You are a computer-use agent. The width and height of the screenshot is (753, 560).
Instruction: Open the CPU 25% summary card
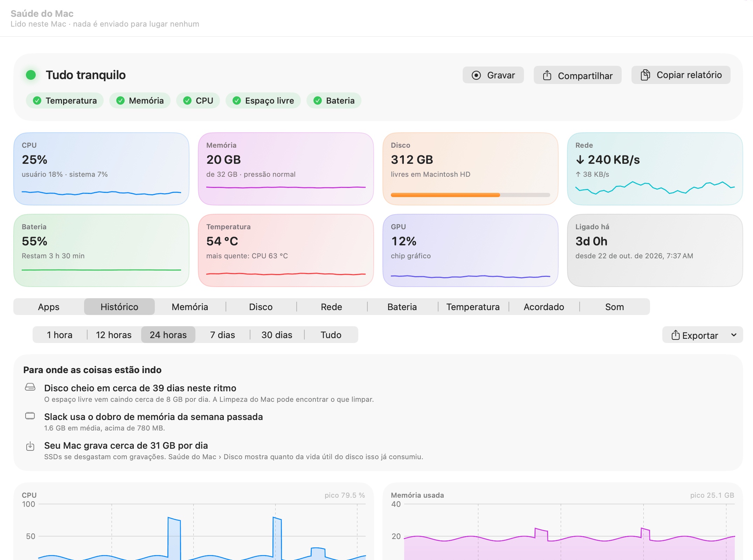[x=101, y=169]
